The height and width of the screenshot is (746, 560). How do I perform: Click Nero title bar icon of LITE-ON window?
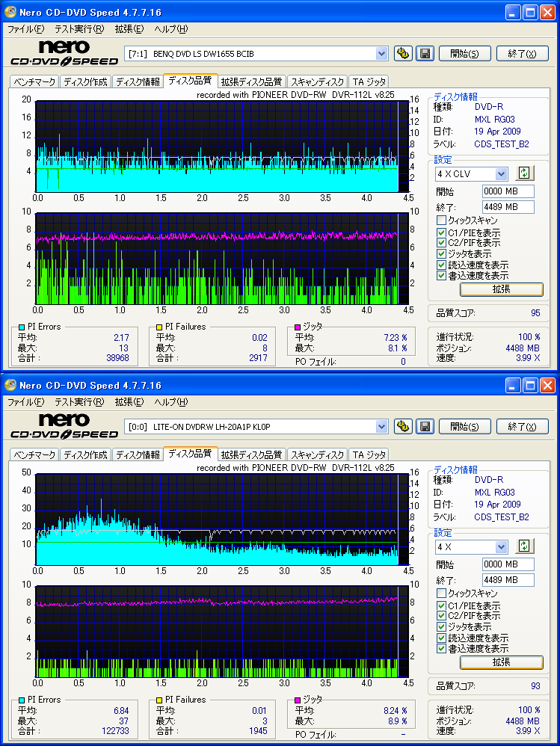[x=10, y=385]
